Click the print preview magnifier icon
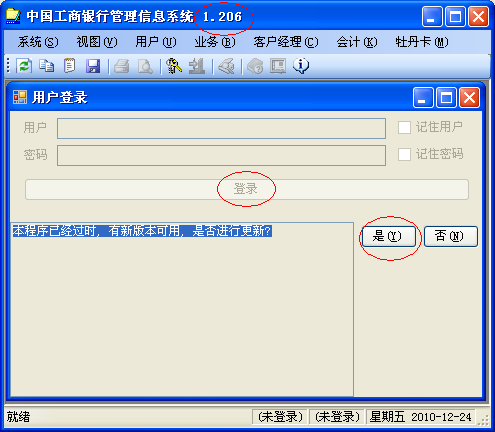This screenshot has height=432, width=495. [145, 66]
